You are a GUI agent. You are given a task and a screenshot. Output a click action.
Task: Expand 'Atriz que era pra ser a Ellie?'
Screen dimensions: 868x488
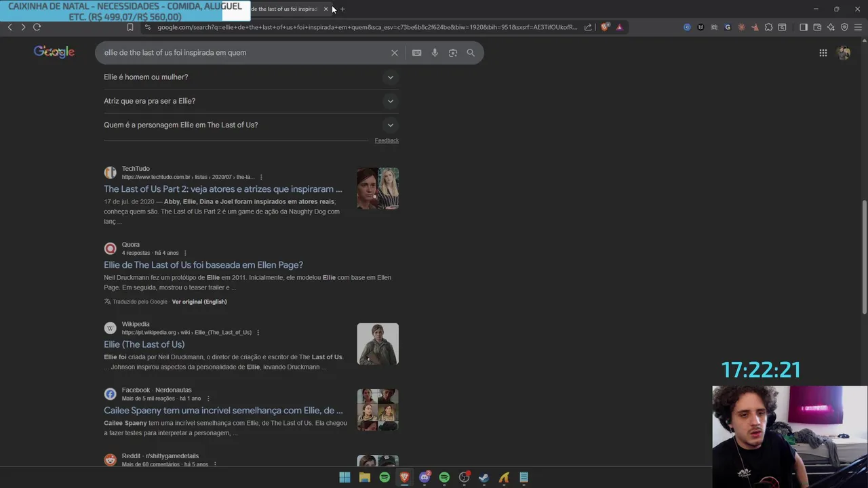[x=251, y=101]
